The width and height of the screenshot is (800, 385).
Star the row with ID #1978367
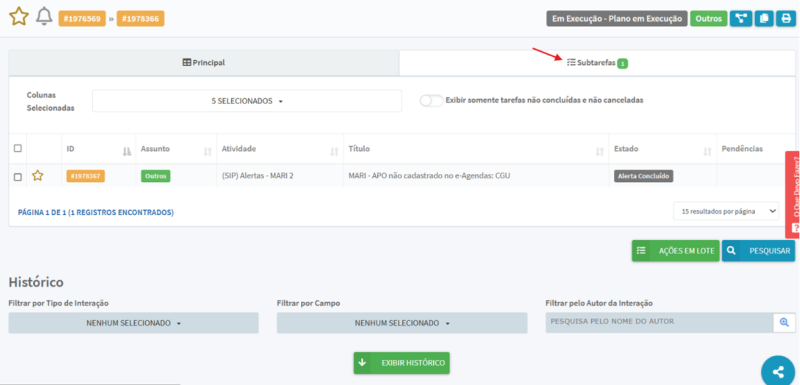point(38,176)
